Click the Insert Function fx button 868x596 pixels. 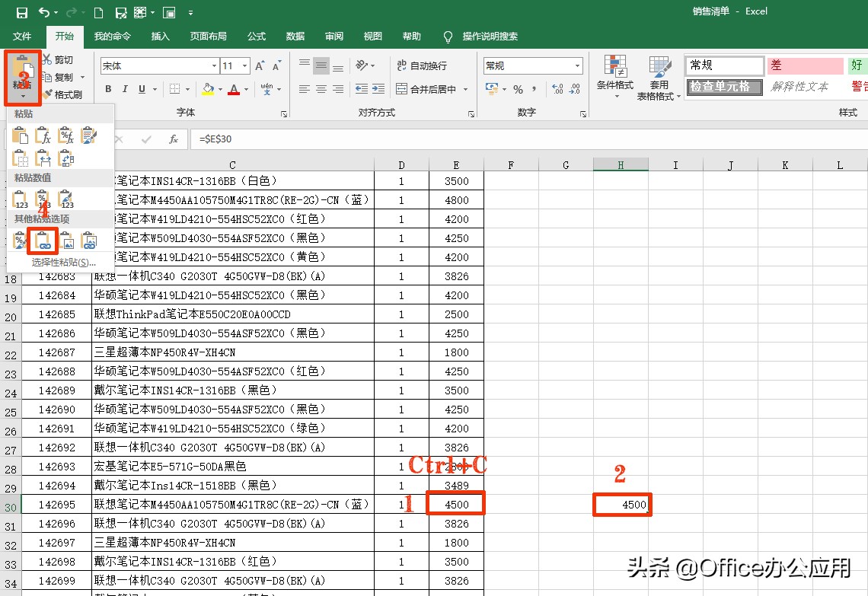click(174, 139)
